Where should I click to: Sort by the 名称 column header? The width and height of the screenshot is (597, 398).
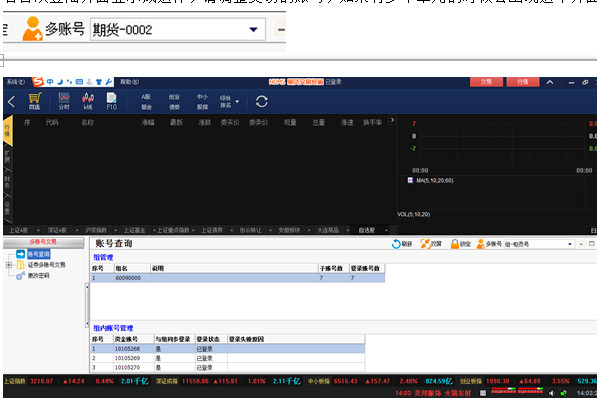[x=88, y=122]
